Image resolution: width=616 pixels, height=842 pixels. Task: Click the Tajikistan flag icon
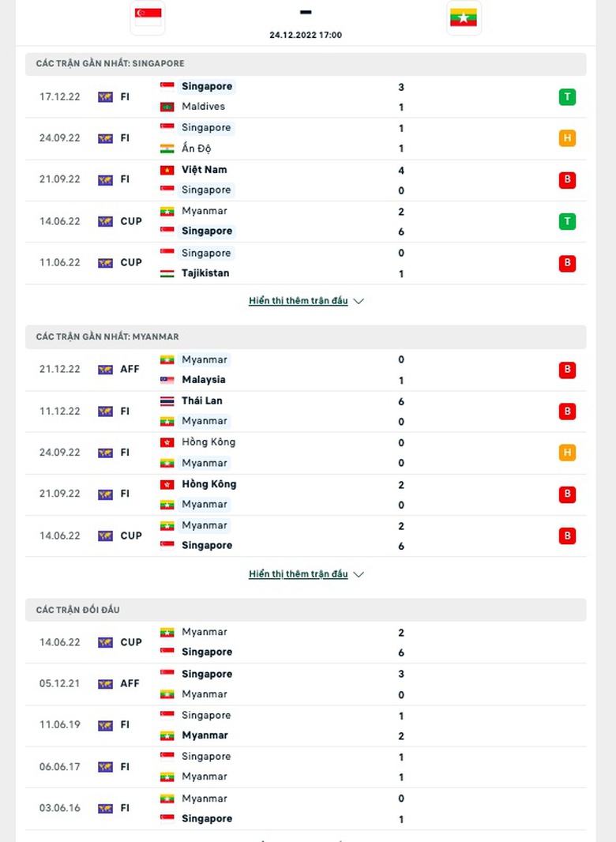(167, 274)
